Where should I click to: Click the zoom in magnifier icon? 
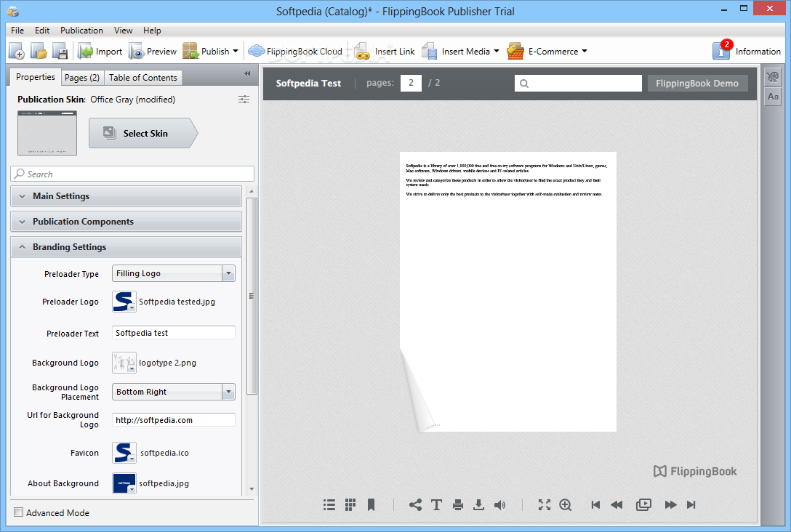566,505
